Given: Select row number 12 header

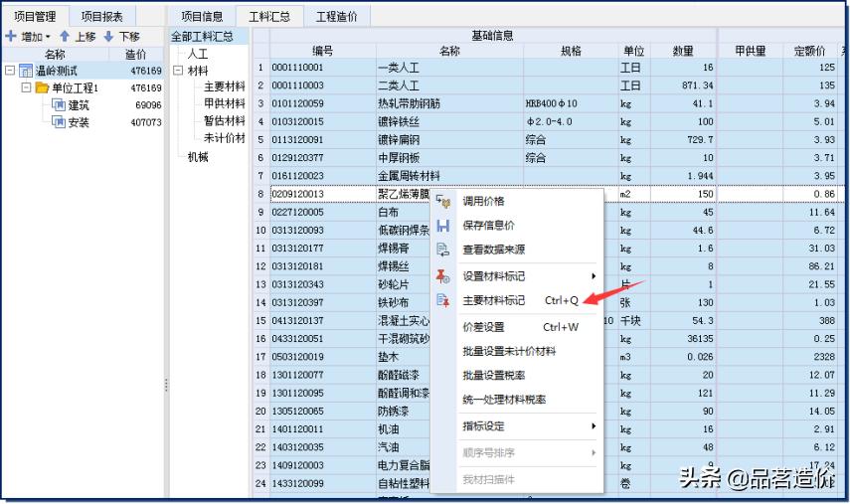Looking at the screenshot, I should click(x=260, y=266).
